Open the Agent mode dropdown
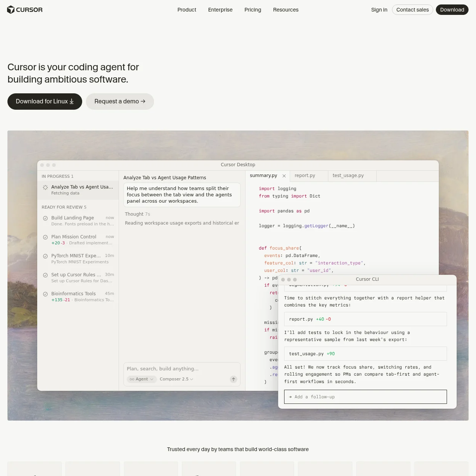This screenshot has width=476, height=476. coord(142,379)
